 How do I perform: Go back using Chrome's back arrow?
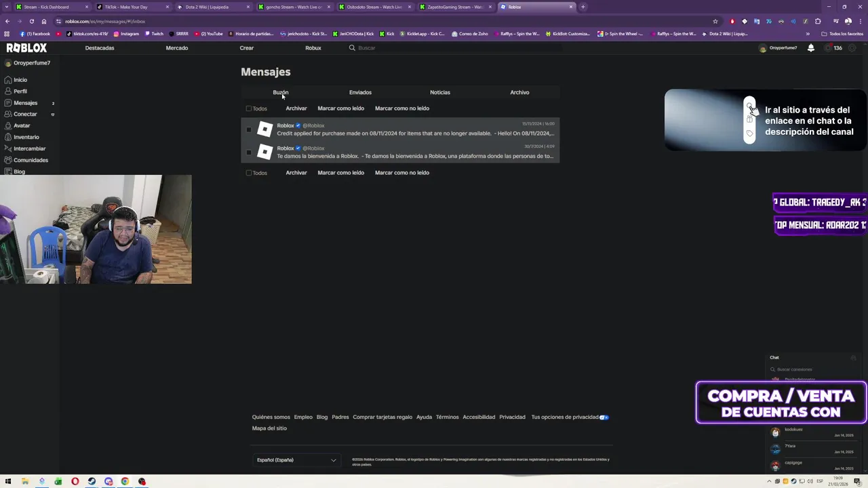pyautogui.click(x=7, y=21)
